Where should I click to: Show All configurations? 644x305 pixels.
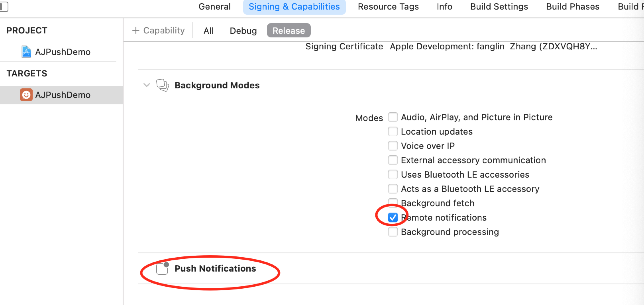[208, 31]
